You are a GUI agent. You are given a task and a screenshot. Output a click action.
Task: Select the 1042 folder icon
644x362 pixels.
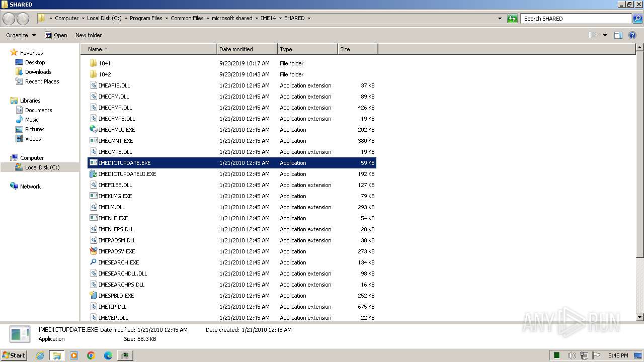93,74
